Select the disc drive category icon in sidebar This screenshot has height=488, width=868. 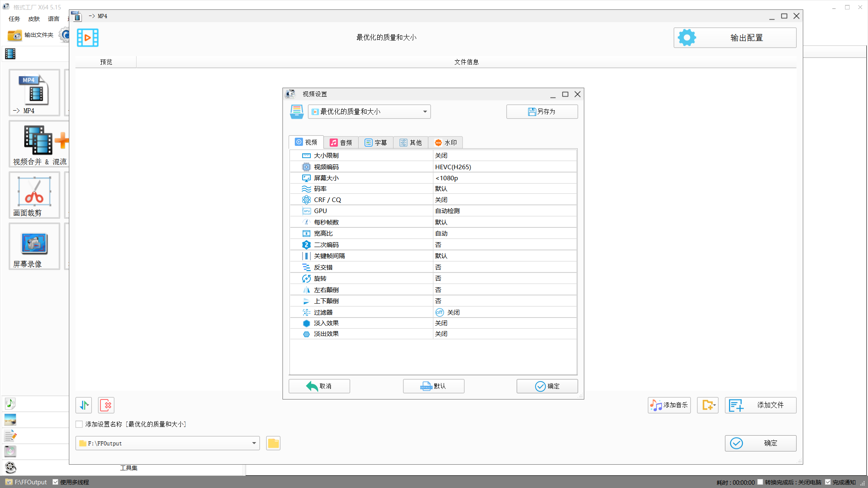pos(10,451)
